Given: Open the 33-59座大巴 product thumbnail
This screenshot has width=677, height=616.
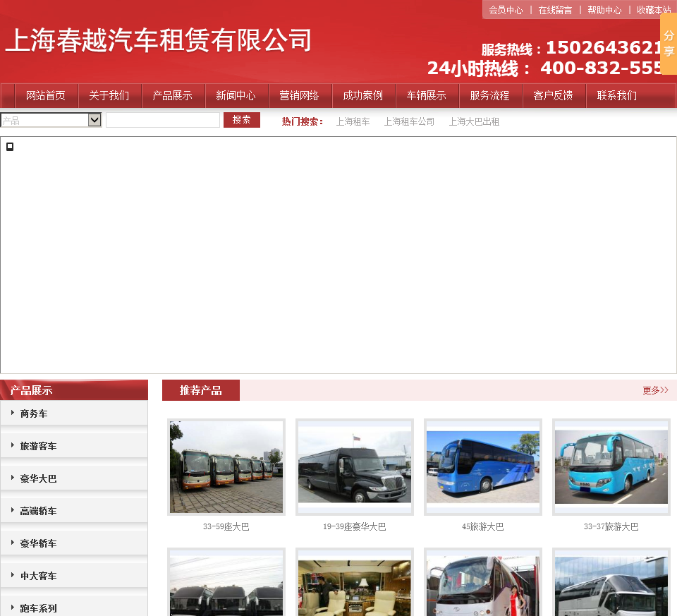Looking at the screenshot, I should pyautogui.click(x=226, y=467).
